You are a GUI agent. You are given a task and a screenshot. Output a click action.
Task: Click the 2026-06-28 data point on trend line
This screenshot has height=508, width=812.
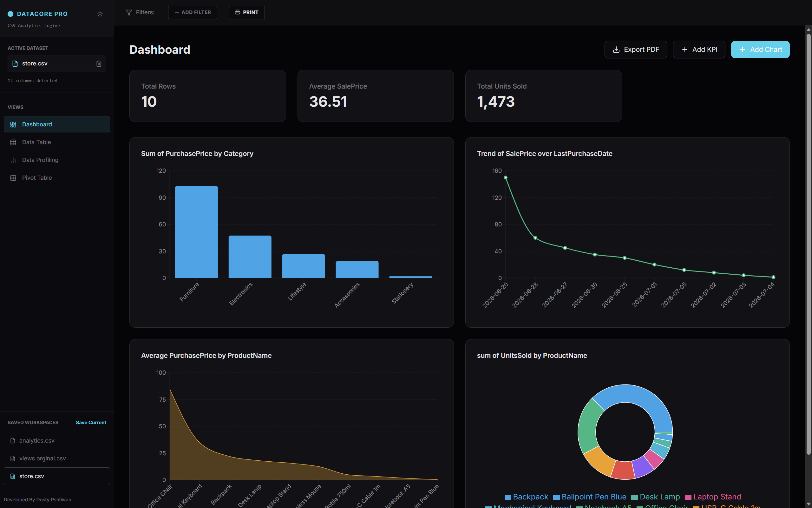point(535,238)
